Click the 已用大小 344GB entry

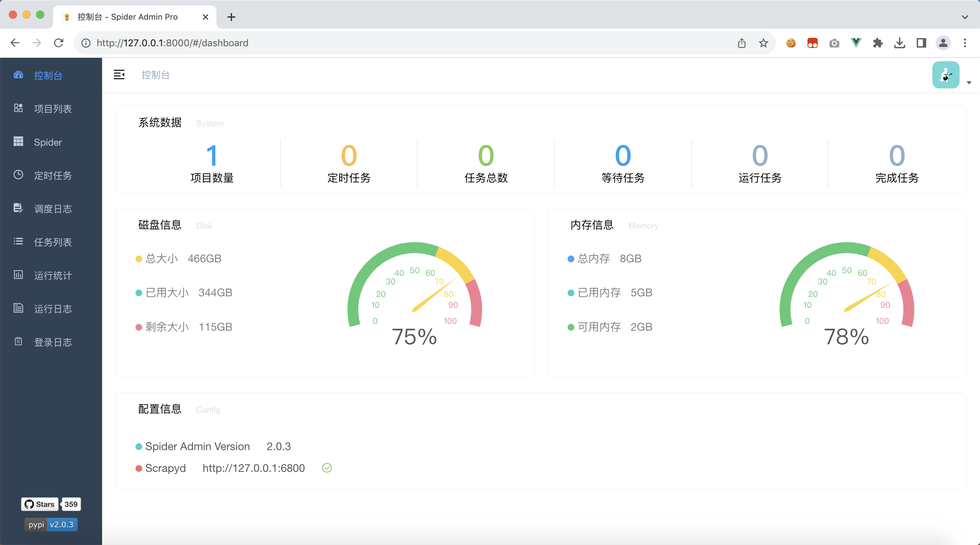[184, 293]
